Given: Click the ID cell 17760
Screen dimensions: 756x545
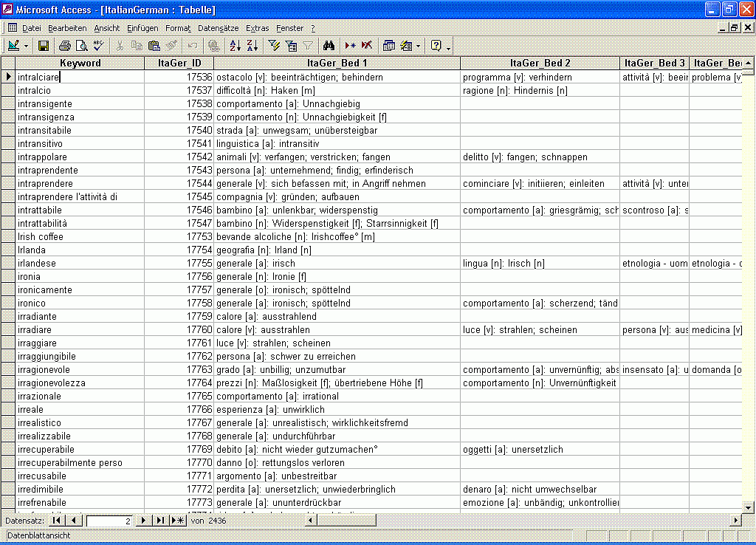Looking at the screenshot, I should point(179,330).
